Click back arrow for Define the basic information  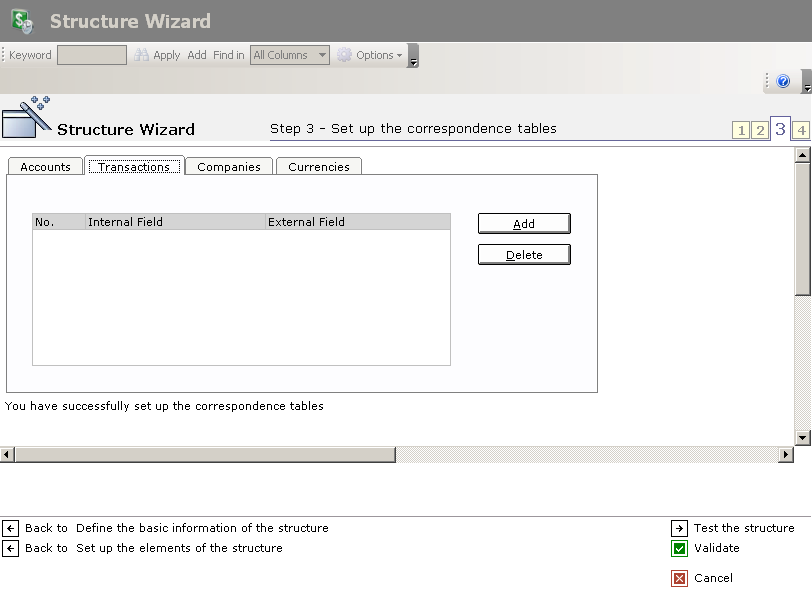11,528
